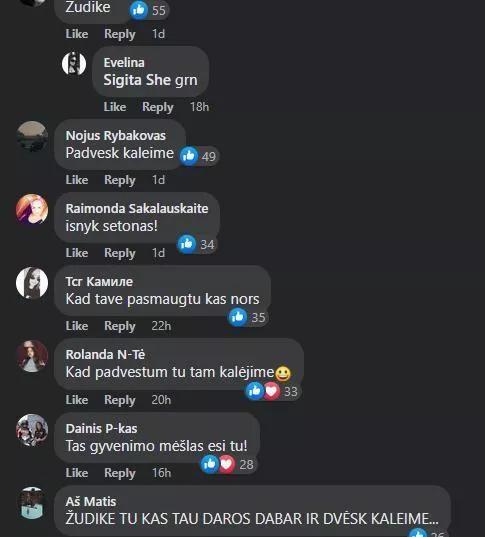Like Rolanda N-Tė's comment

coord(77,400)
